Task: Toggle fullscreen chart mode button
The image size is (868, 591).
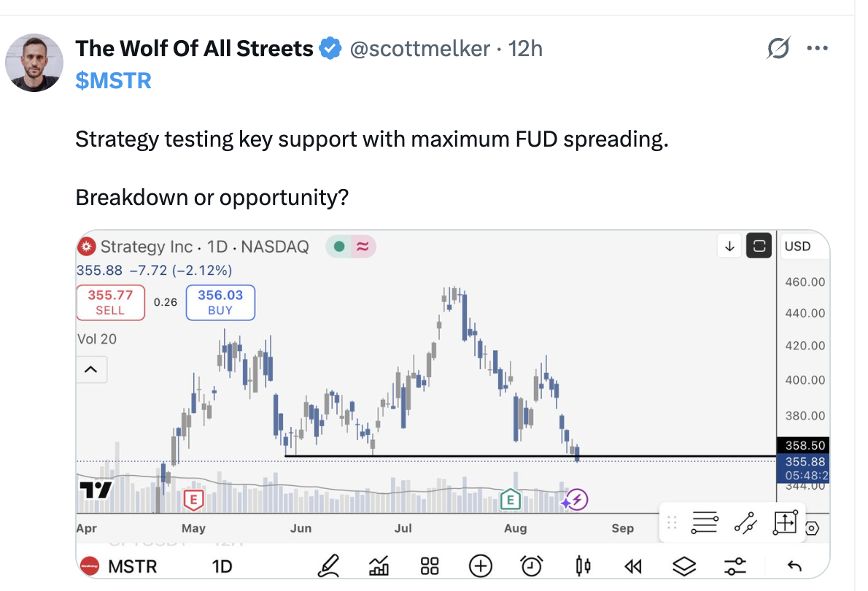Action: pos(759,246)
